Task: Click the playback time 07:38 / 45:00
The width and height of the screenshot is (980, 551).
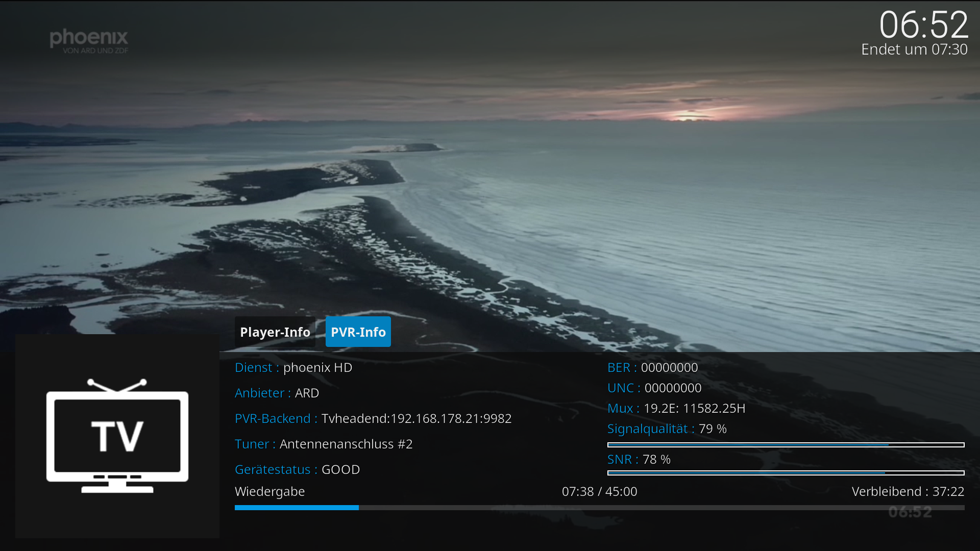Action: (x=599, y=491)
